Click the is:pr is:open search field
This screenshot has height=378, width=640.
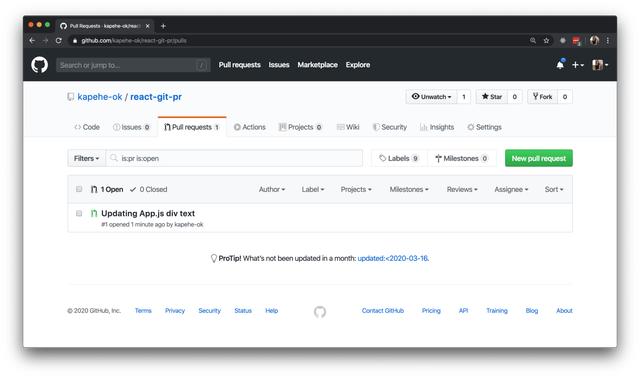coord(234,158)
